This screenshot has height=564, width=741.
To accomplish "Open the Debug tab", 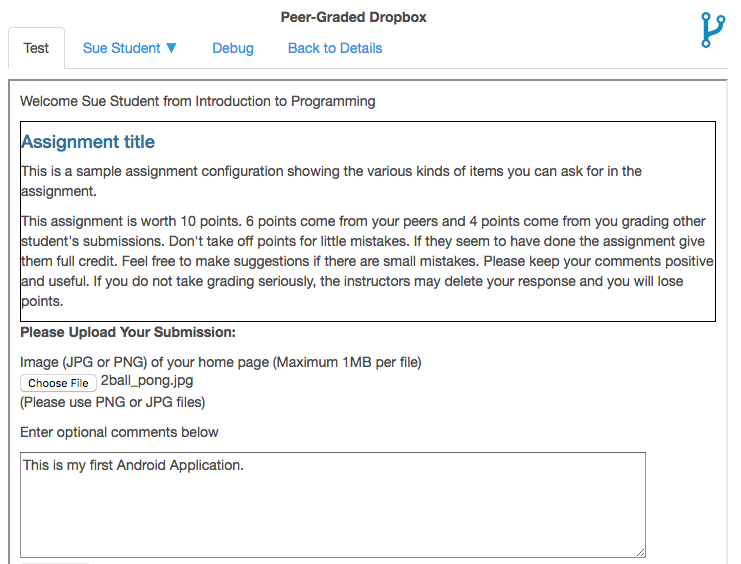I will click(x=233, y=48).
